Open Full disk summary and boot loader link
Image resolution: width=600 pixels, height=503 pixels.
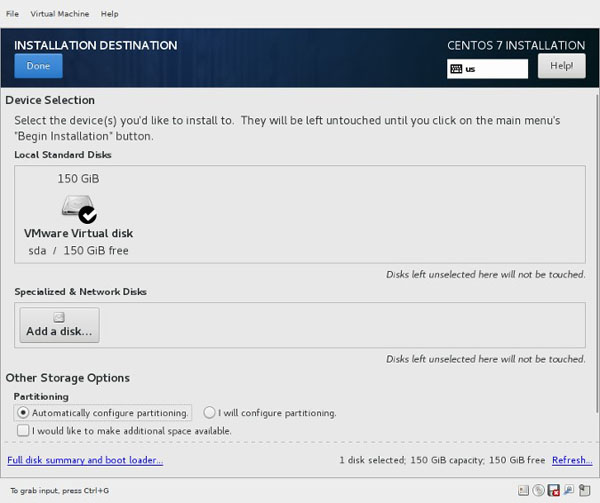[x=85, y=460]
